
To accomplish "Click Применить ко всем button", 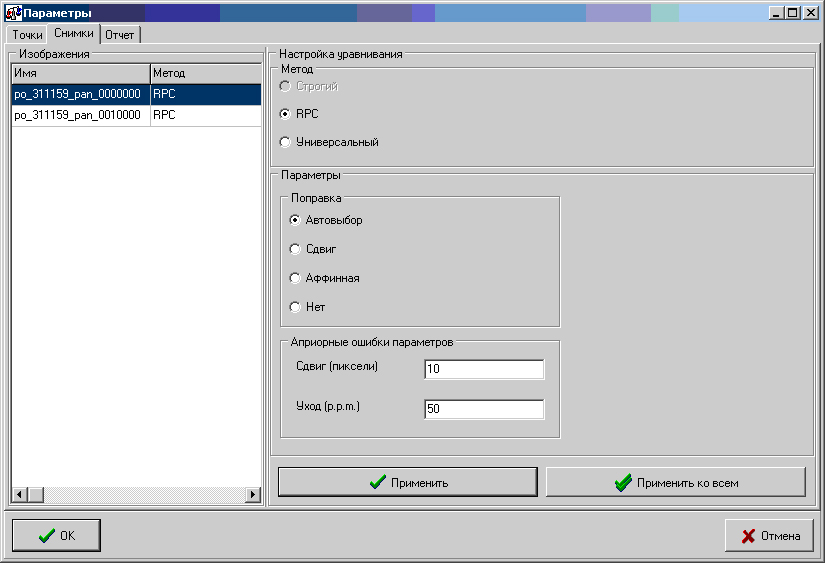I will [676, 482].
